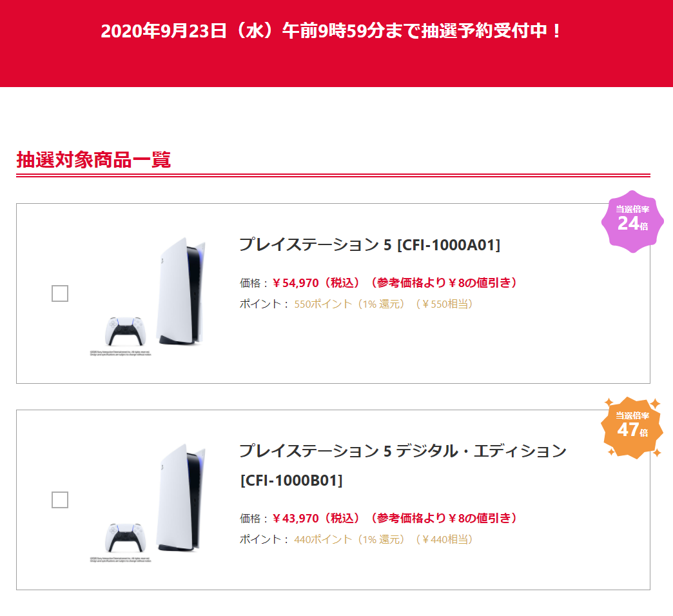Image resolution: width=673 pixels, height=616 pixels.
Task: Open the プレイステーション 5 [CFI-1000A01] title
Action: [x=369, y=244]
